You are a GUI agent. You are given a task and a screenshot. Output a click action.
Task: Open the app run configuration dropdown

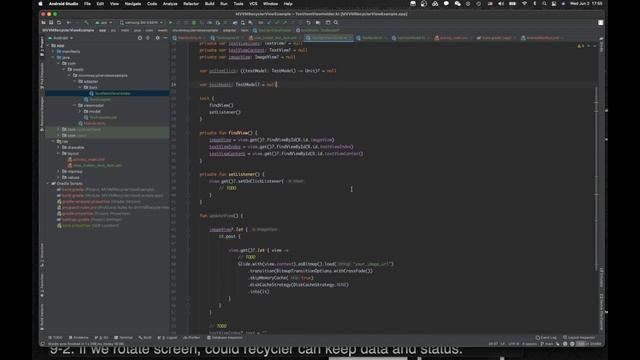click(103, 22)
